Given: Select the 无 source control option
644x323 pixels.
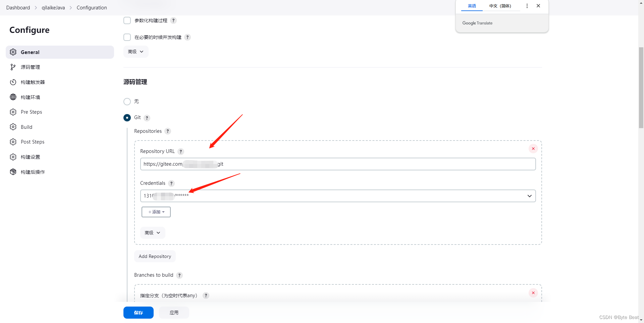Looking at the screenshot, I should (127, 101).
